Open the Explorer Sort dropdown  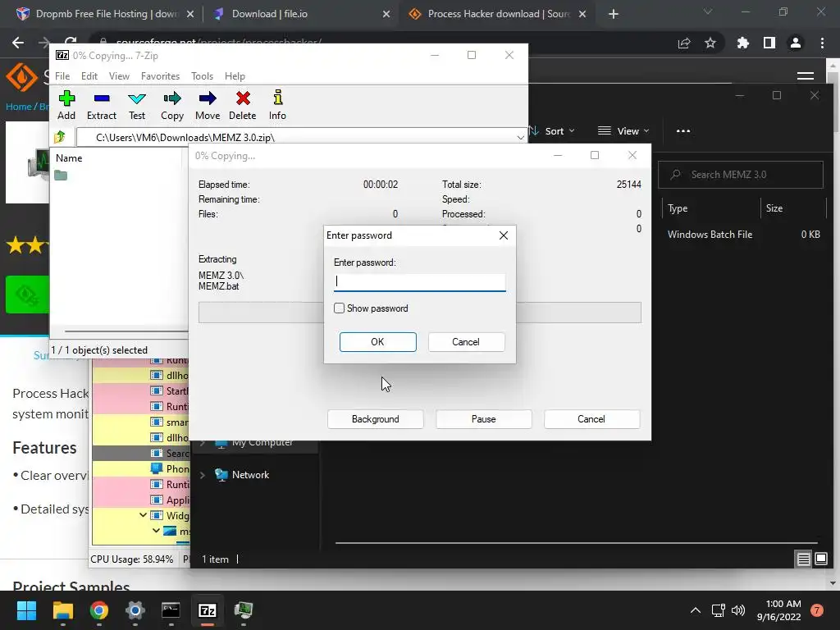pyautogui.click(x=552, y=130)
